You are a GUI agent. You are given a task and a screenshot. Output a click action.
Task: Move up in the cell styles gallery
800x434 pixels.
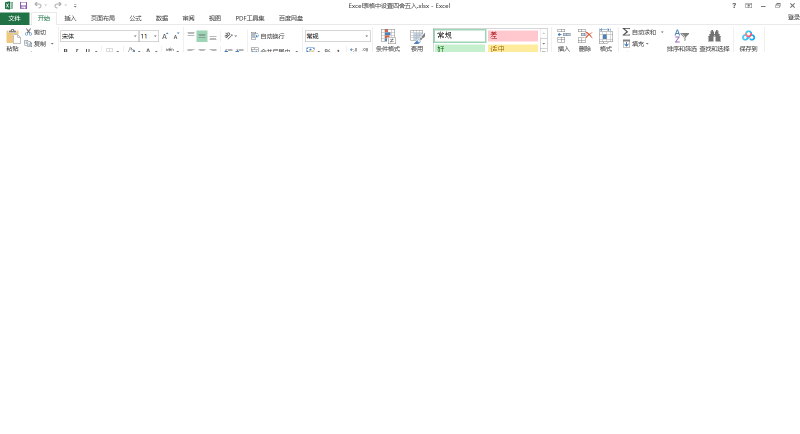544,34
